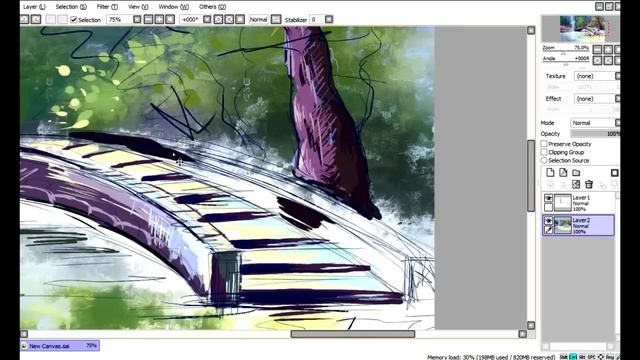Viewport: 640px width, 360px height.
Task: Click the flip view button beside Normal
Action: point(276,19)
